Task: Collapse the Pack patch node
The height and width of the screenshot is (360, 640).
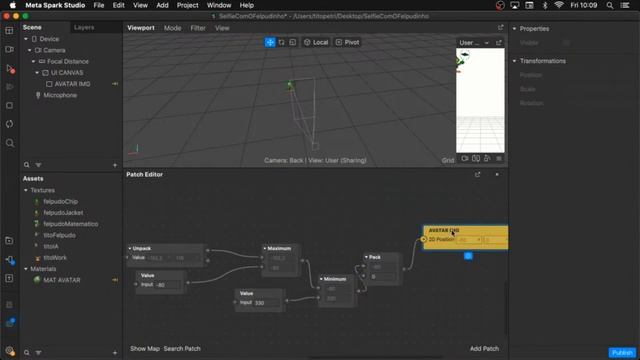Action: [366, 257]
